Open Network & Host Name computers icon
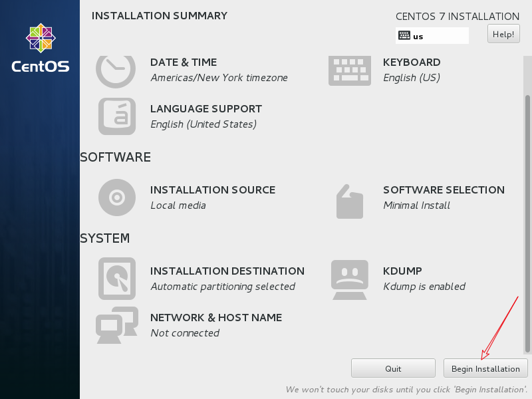Viewport: 532px width, 399px height. click(x=117, y=325)
